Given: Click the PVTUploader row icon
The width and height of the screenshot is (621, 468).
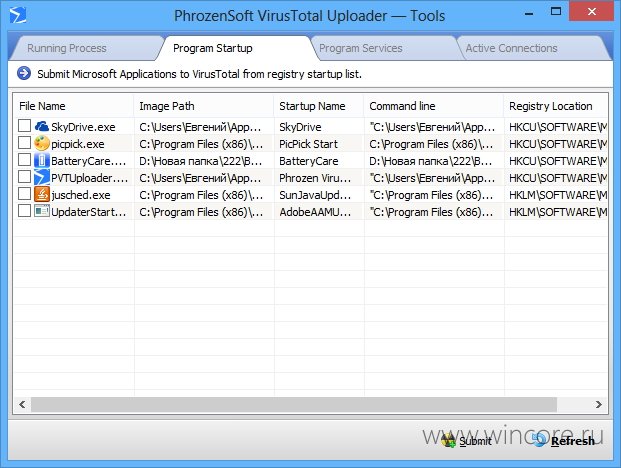Looking at the screenshot, I should pyautogui.click(x=42, y=177).
